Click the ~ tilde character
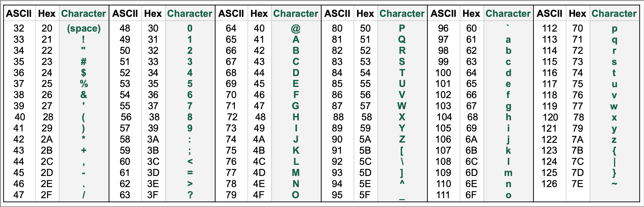 [615, 184]
